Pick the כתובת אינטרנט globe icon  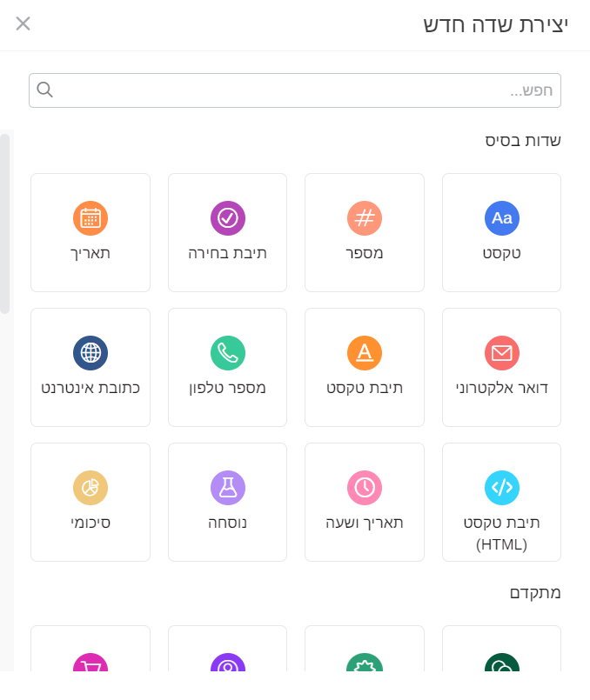91,353
